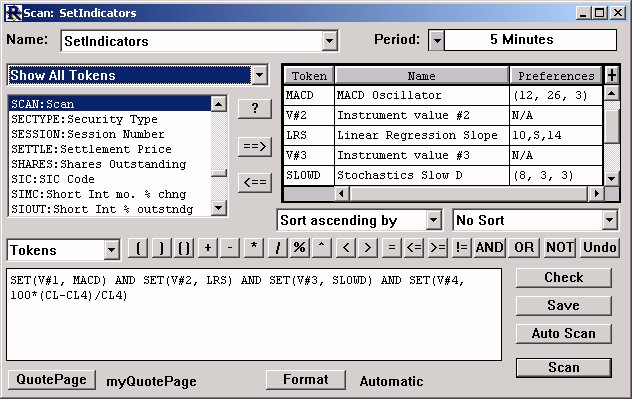Insert an open parenthesis operator

point(138,248)
